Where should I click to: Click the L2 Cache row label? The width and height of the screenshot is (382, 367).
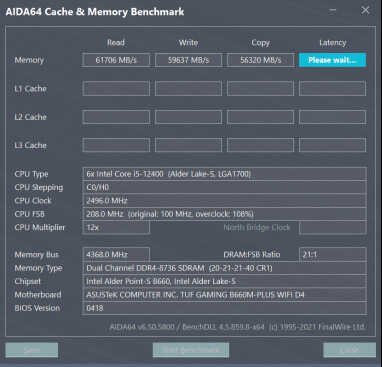(x=30, y=117)
